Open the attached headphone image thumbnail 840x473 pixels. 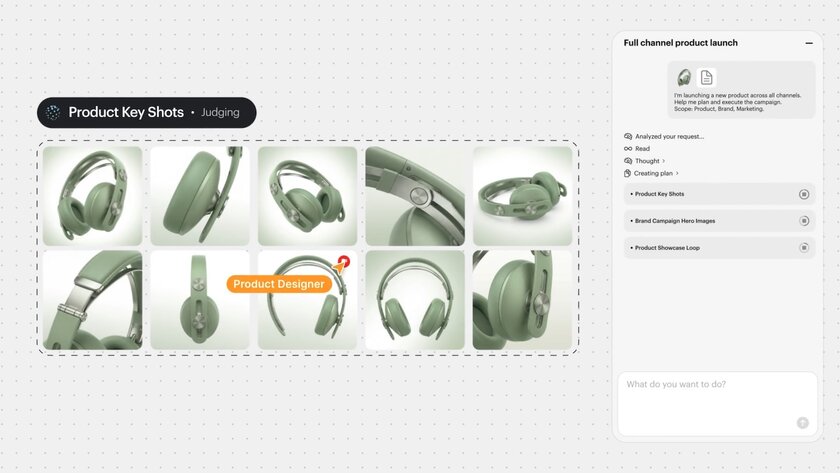click(x=684, y=78)
